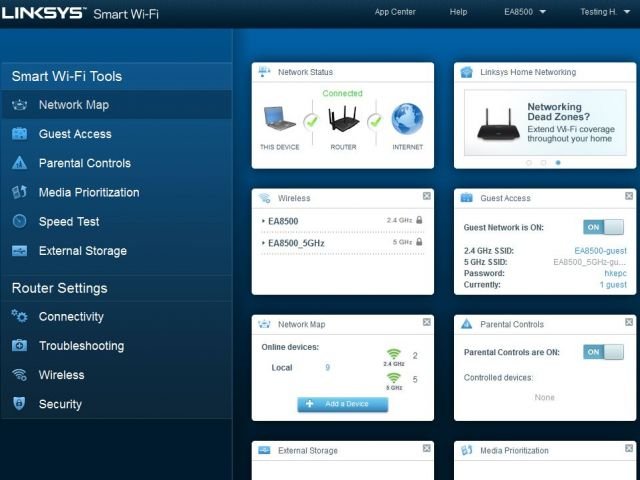Screen dimensions: 640x480
Task: Select third carousel dot in banner
Action: [x=558, y=162]
